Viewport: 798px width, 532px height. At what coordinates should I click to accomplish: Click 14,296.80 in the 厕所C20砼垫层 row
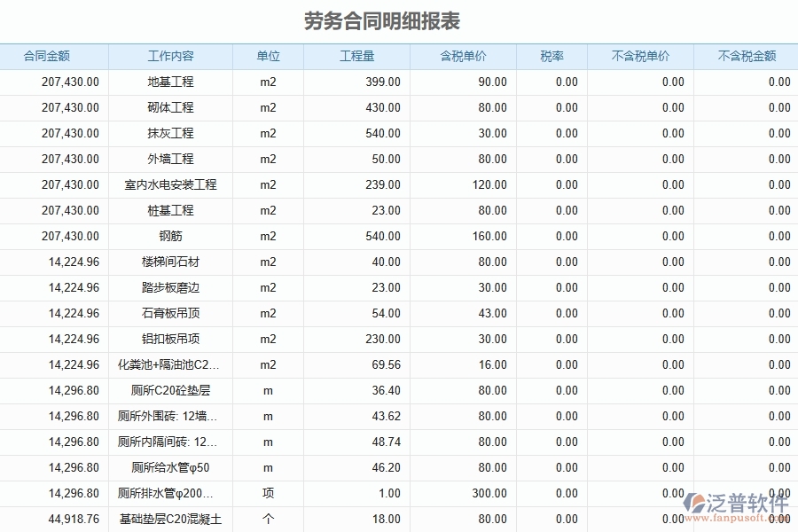pyautogui.click(x=74, y=390)
